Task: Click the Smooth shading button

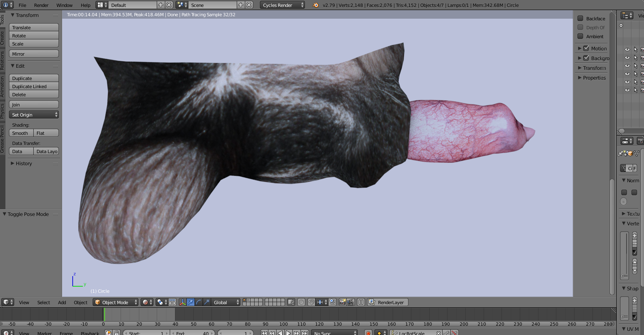Action: click(x=21, y=133)
